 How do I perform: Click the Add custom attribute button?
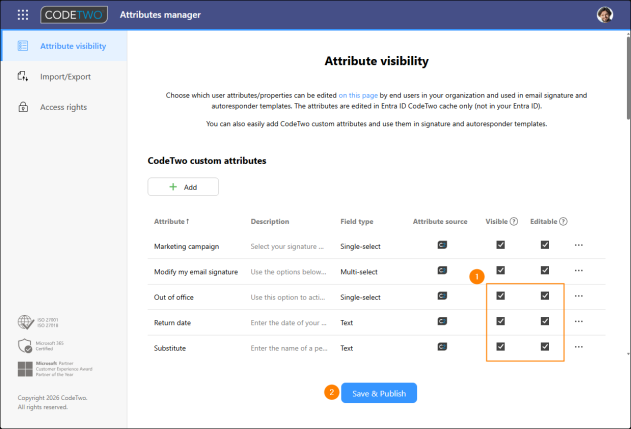click(x=183, y=187)
